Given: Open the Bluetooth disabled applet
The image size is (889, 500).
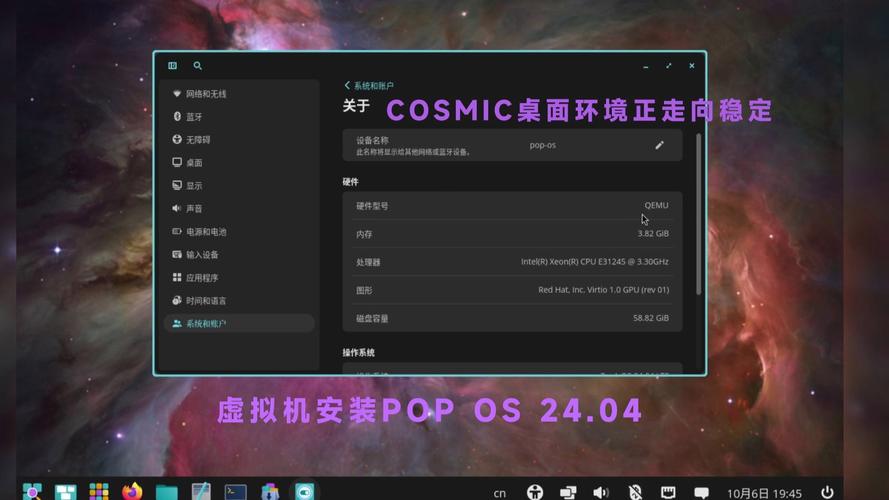Looking at the screenshot, I should (x=635, y=492).
